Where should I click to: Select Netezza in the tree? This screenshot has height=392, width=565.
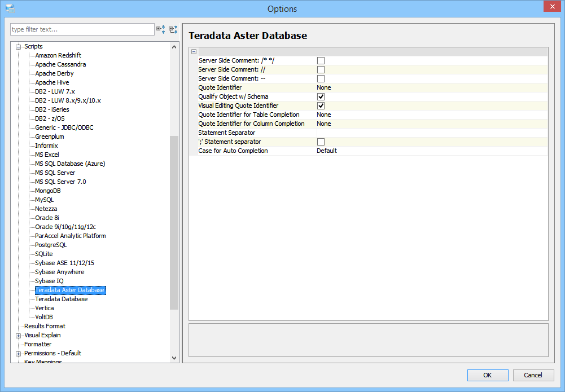pos(46,209)
